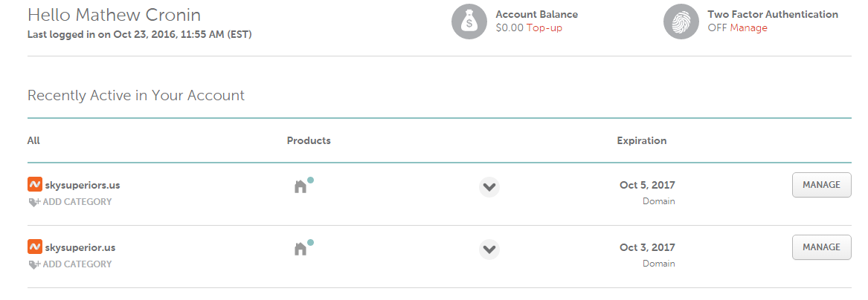Click the house product icon for skysuperior.us
Viewport: 868px width, 300px height.
pyautogui.click(x=300, y=249)
